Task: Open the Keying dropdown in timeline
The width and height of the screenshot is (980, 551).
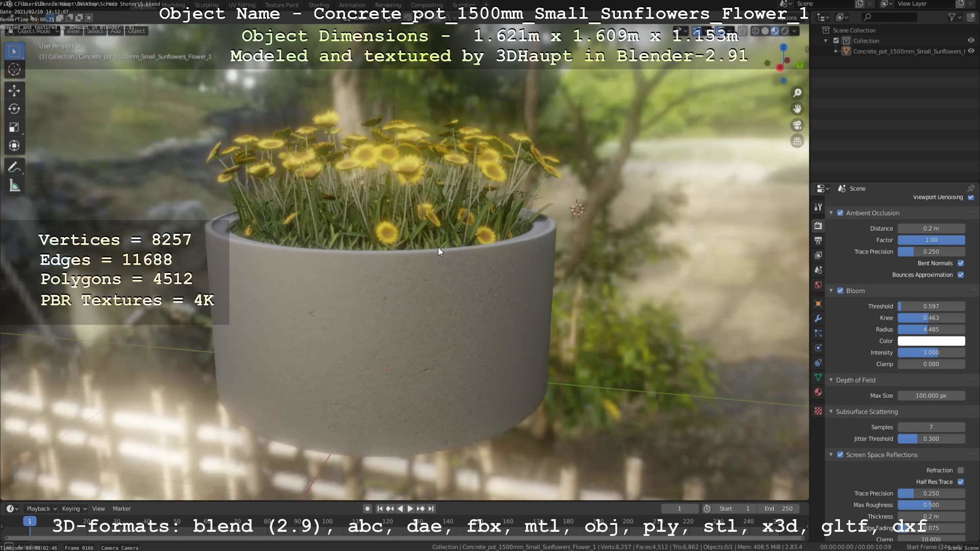Action: [74, 509]
